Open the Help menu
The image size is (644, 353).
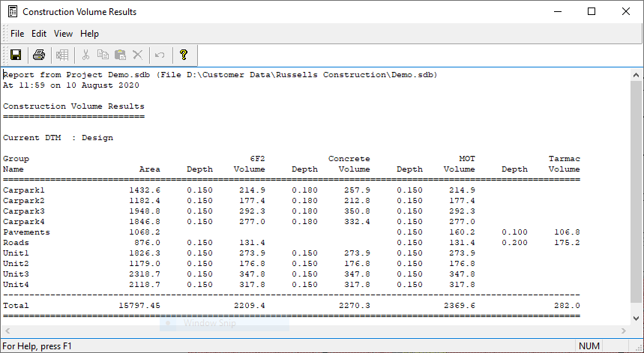(x=89, y=34)
